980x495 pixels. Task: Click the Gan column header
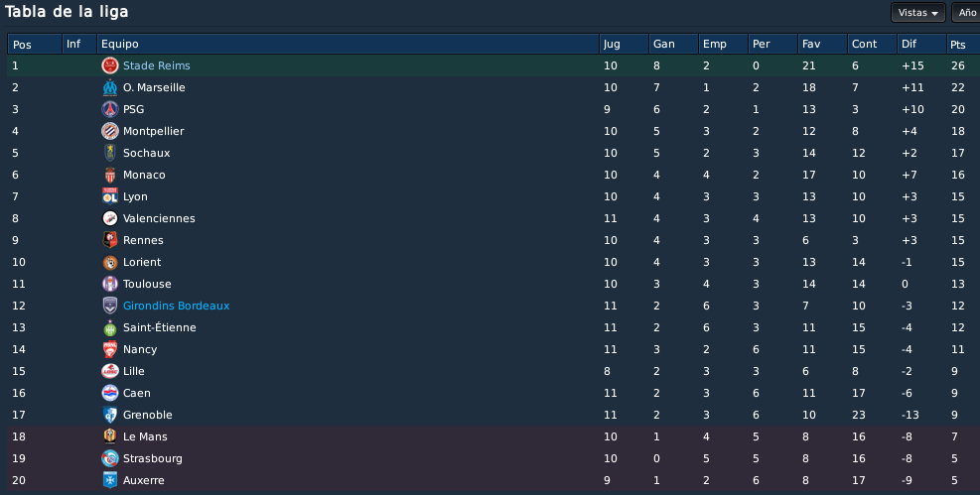click(x=674, y=44)
